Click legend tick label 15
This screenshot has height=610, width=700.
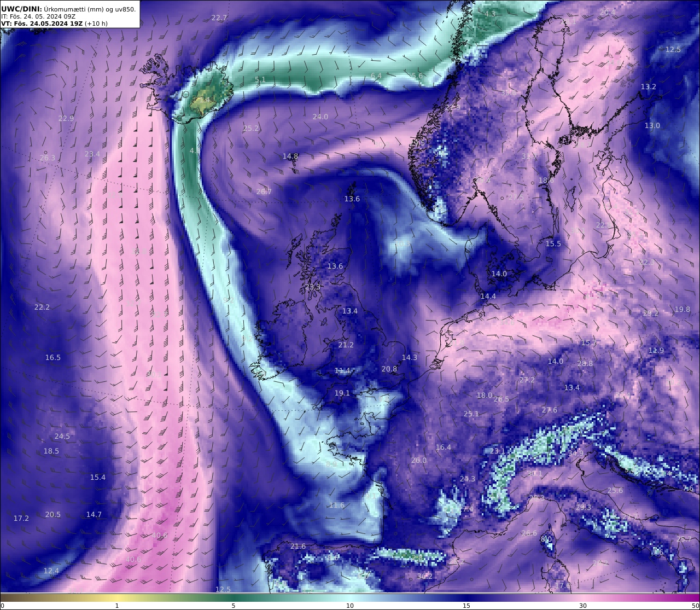point(466,605)
